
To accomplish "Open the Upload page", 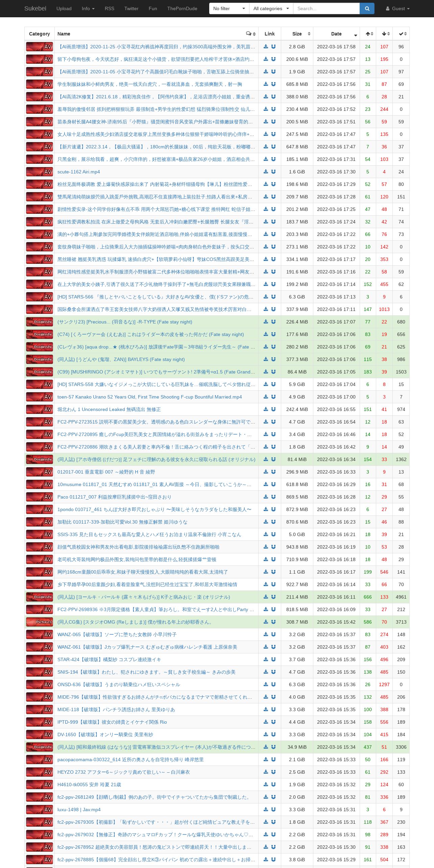I will click(64, 8).
